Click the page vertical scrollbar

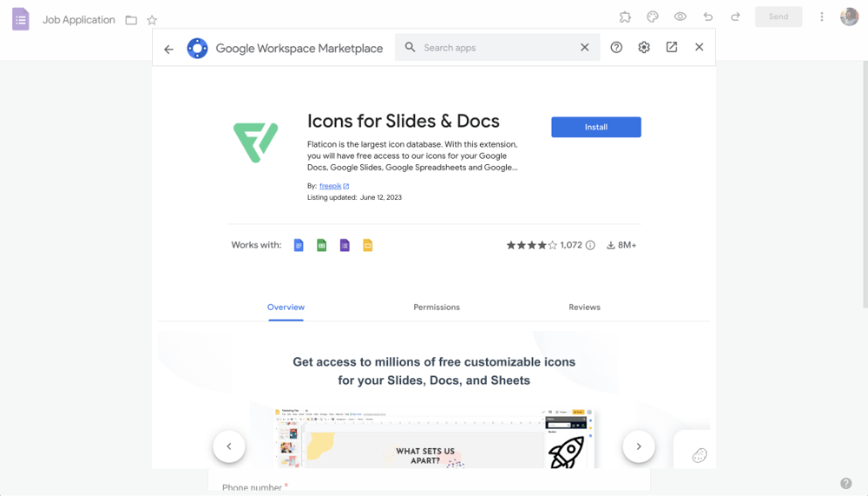coord(865,184)
